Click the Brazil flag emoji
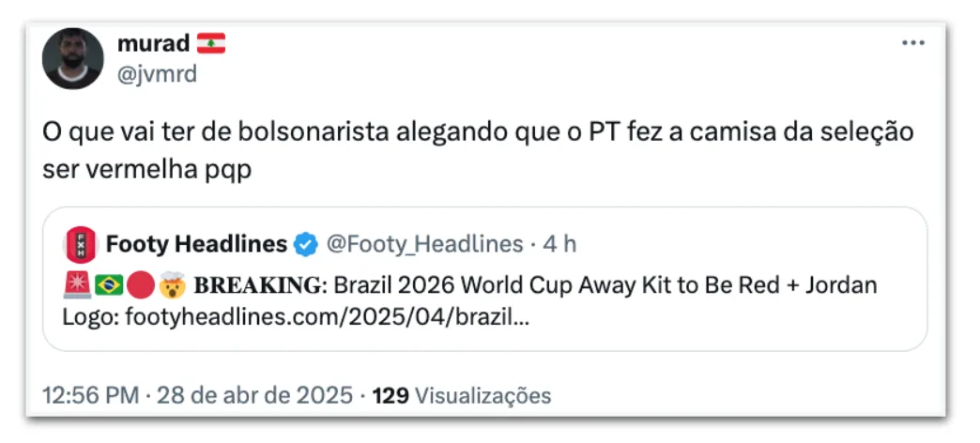This screenshot has height=443, width=980. 109,285
